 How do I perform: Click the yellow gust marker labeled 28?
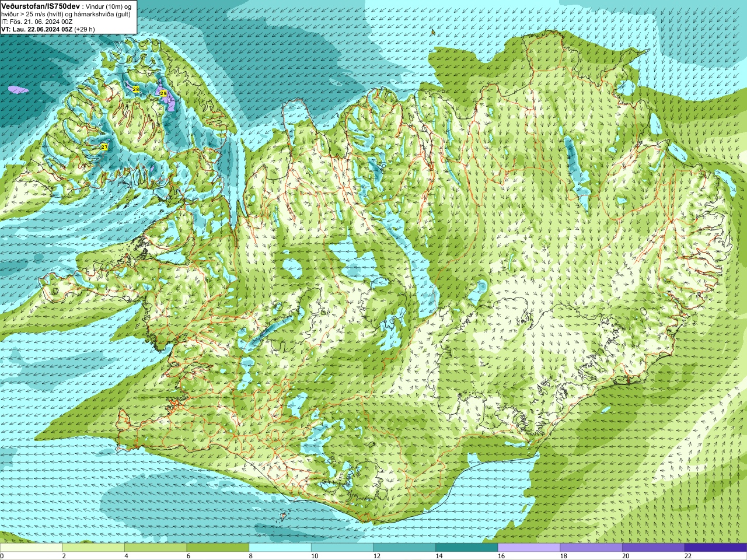click(136, 89)
